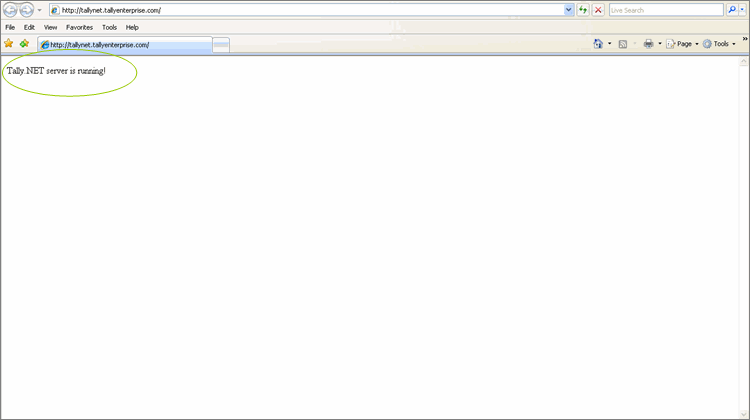Click the Home icon in command bar

coord(598,44)
